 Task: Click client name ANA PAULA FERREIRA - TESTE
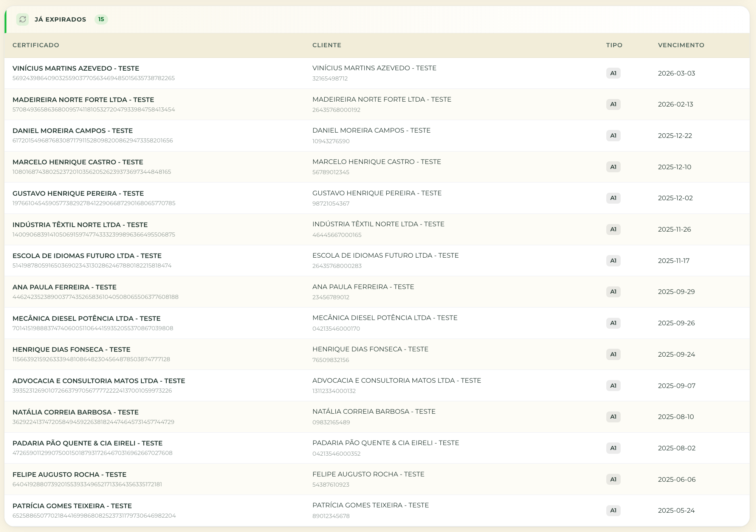pos(363,287)
